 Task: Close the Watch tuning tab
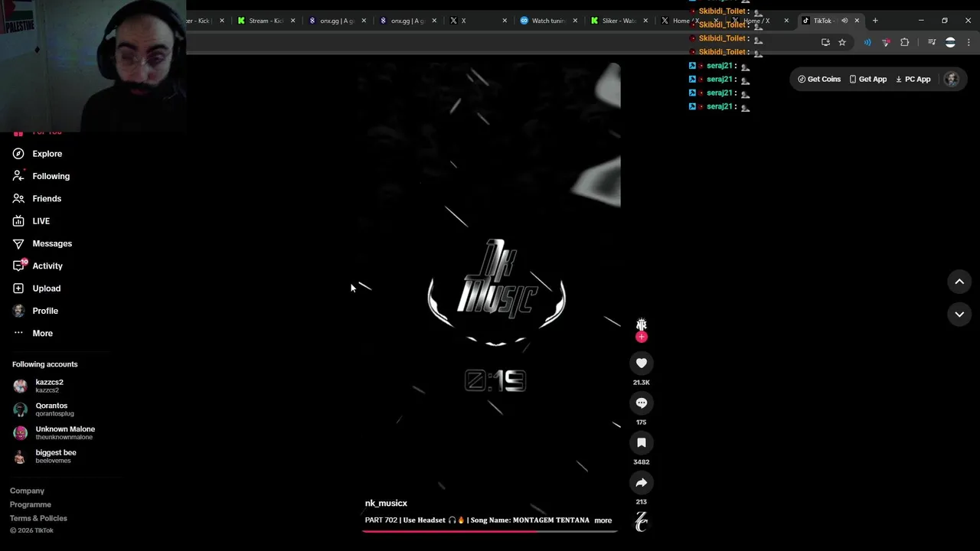(575, 21)
